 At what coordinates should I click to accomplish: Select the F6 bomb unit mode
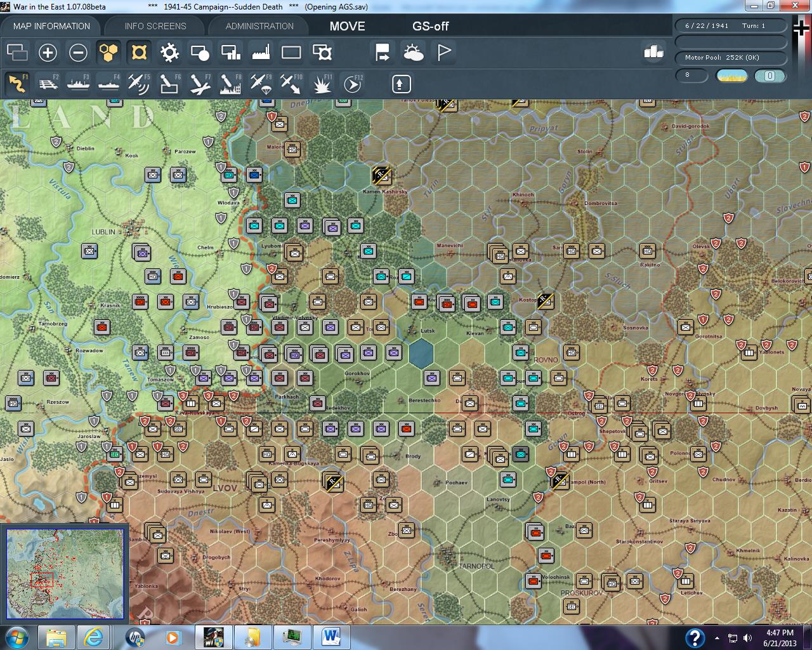(169, 84)
